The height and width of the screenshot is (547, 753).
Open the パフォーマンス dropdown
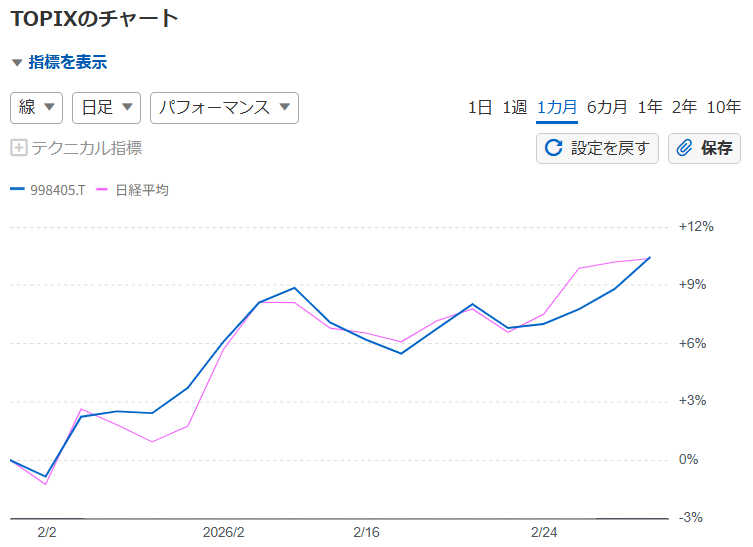coord(224,107)
